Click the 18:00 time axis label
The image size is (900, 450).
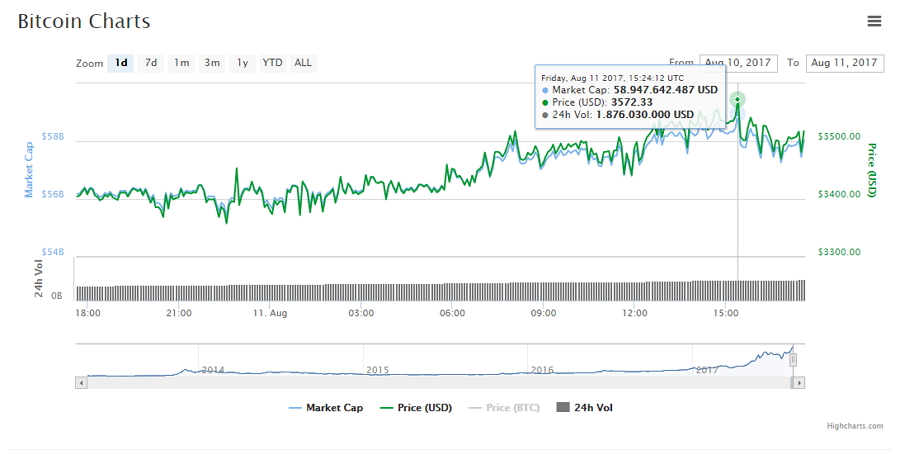tap(88, 313)
